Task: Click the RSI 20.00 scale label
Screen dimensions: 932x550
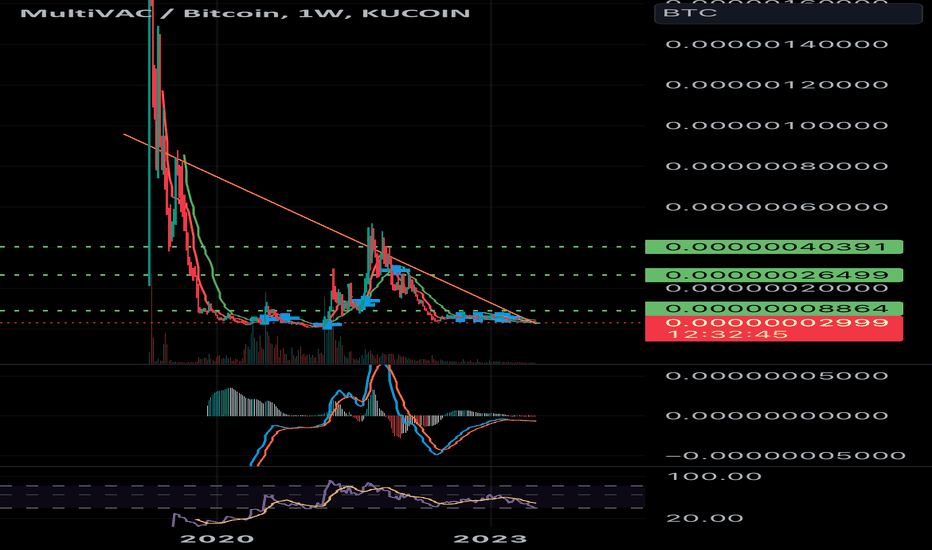Action: tap(705, 518)
